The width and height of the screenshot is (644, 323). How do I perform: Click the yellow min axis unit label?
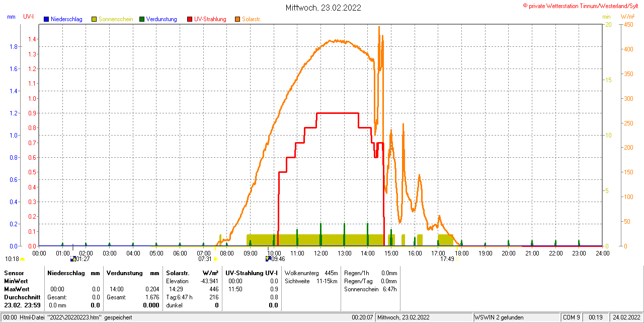[606, 17]
